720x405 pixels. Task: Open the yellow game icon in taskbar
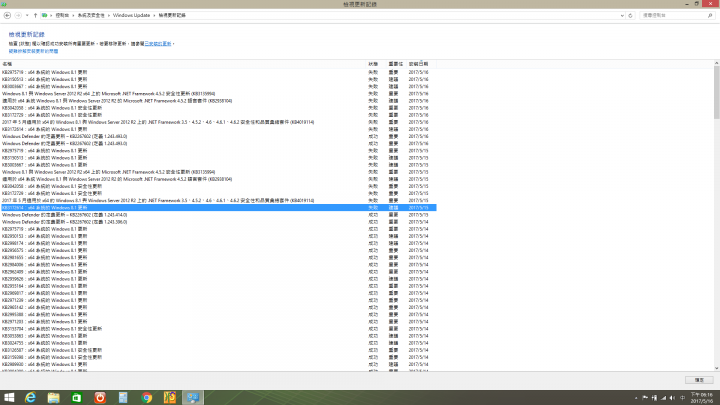coord(170,398)
